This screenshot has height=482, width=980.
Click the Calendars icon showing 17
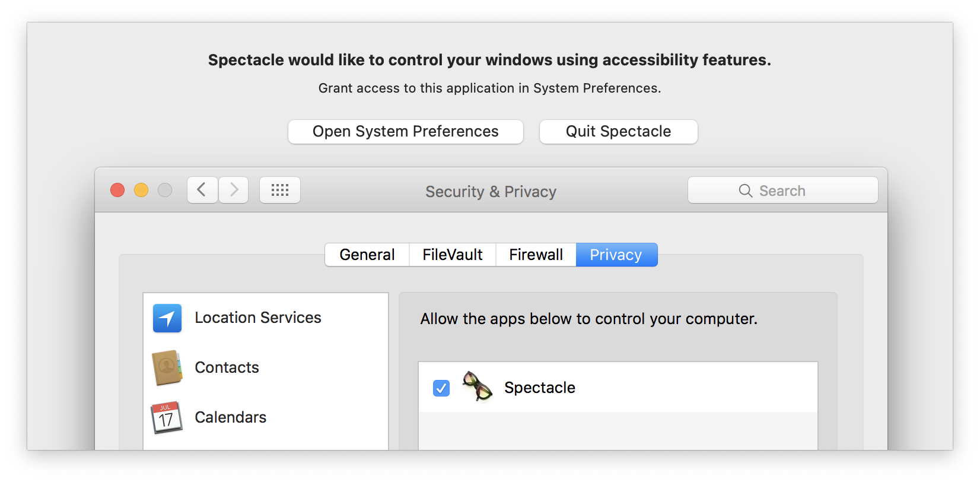pos(167,418)
